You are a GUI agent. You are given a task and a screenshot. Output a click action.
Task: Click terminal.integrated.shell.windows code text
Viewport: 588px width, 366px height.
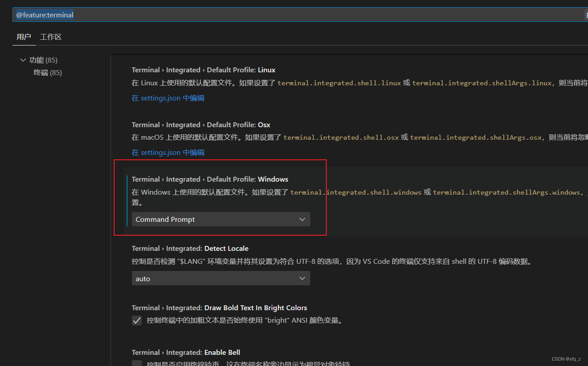(x=356, y=192)
